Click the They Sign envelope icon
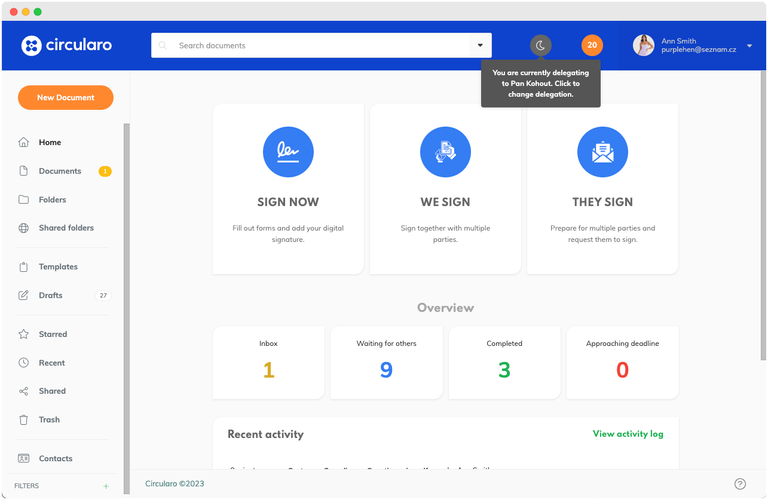 [602, 152]
